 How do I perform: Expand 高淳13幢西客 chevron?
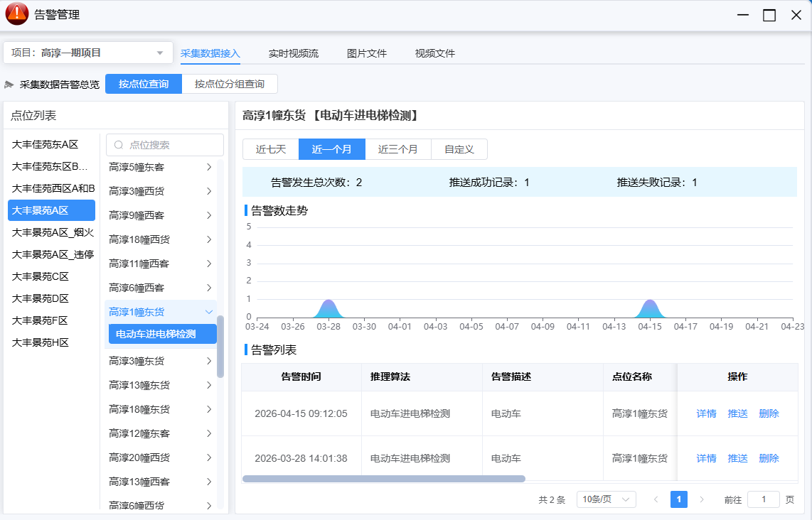click(x=209, y=482)
